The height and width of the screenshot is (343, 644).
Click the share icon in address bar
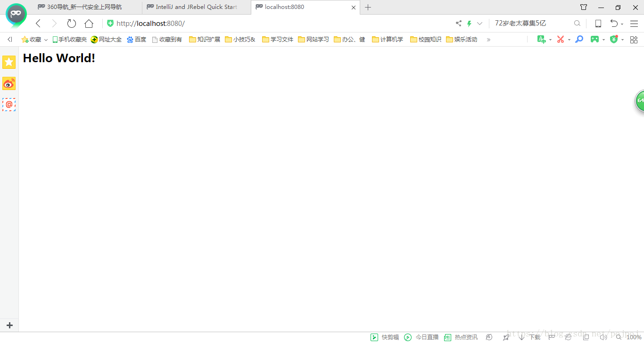point(459,24)
